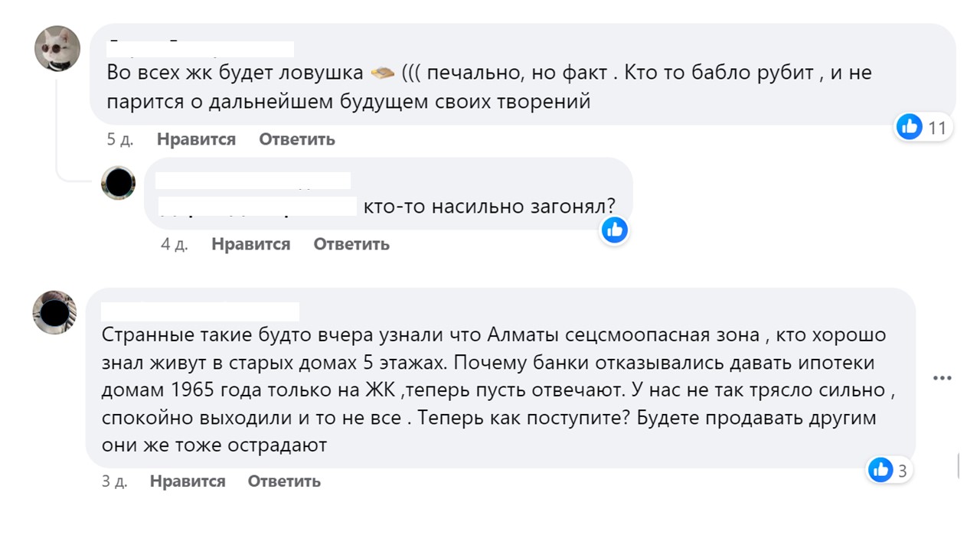Show the like reactions with count 3

tap(888, 470)
